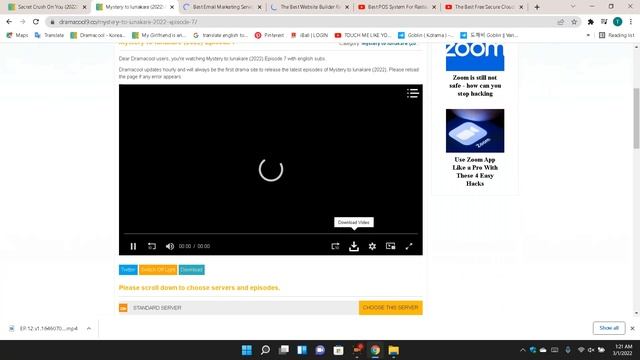Open the My Girlfriend is an bookmark

(x=159, y=36)
